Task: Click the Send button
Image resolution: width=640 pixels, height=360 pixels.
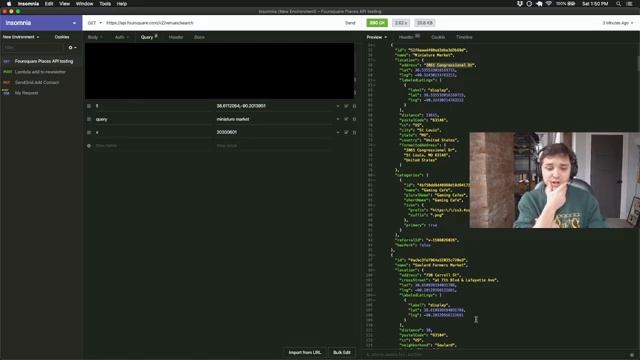Action: coord(350,23)
